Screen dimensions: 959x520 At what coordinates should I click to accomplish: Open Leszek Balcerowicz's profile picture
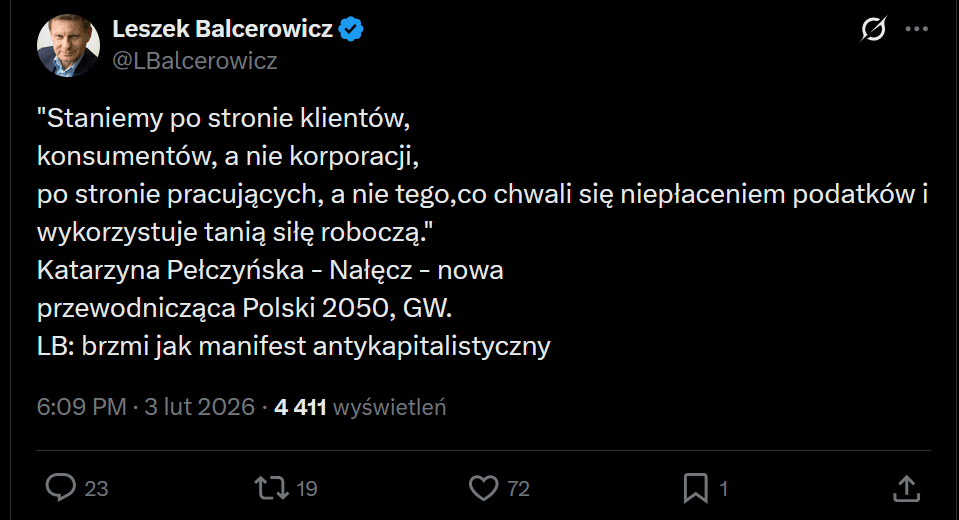[67, 45]
